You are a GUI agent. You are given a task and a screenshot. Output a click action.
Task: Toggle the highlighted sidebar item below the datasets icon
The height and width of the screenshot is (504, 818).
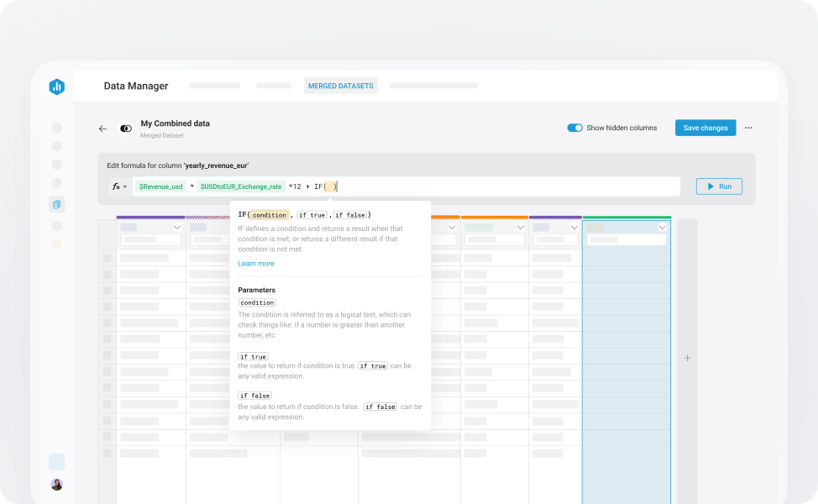[56, 244]
